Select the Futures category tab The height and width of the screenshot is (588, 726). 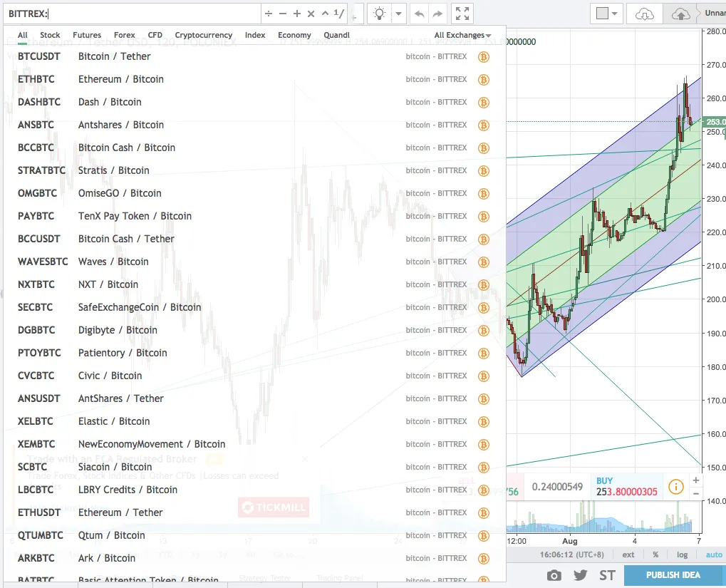click(87, 35)
